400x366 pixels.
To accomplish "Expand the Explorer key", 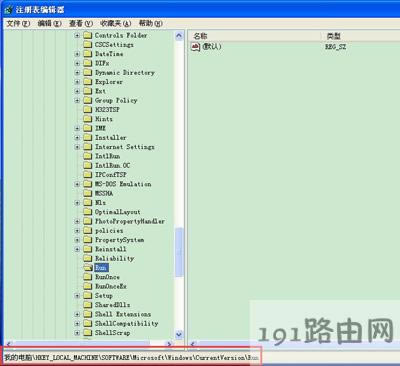I will (x=77, y=82).
